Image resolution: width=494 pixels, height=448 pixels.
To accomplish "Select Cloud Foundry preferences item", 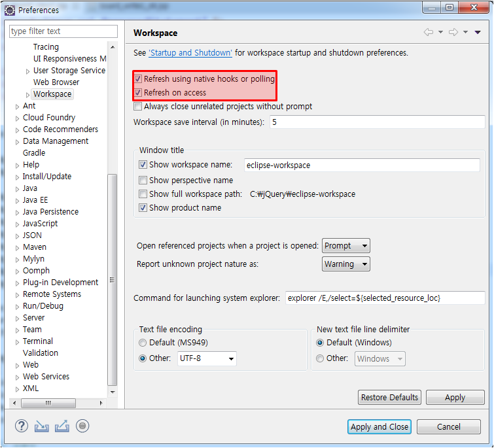I will [x=49, y=118].
